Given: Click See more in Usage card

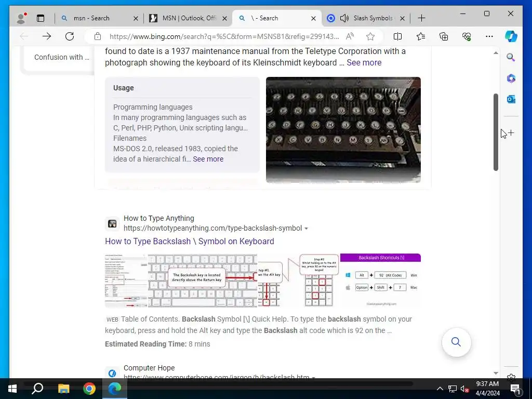Looking at the screenshot, I should click(208, 159).
